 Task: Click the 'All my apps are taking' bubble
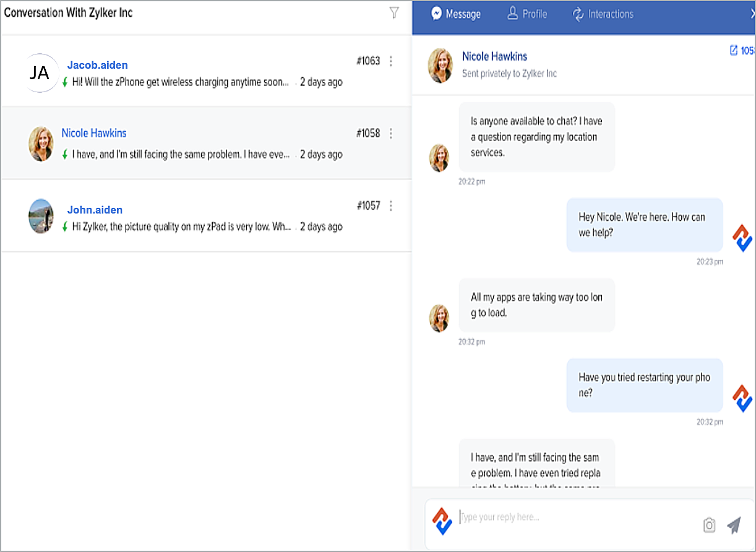[537, 305]
